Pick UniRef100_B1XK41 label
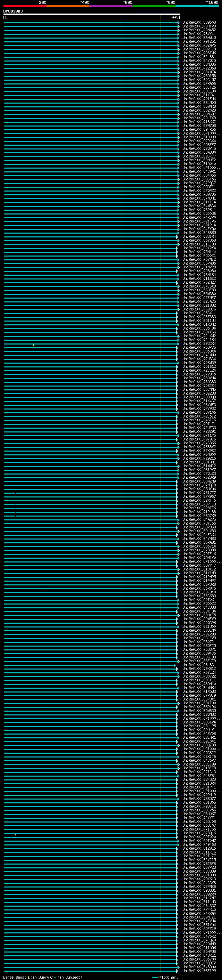 pyautogui.click(x=199, y=95)
